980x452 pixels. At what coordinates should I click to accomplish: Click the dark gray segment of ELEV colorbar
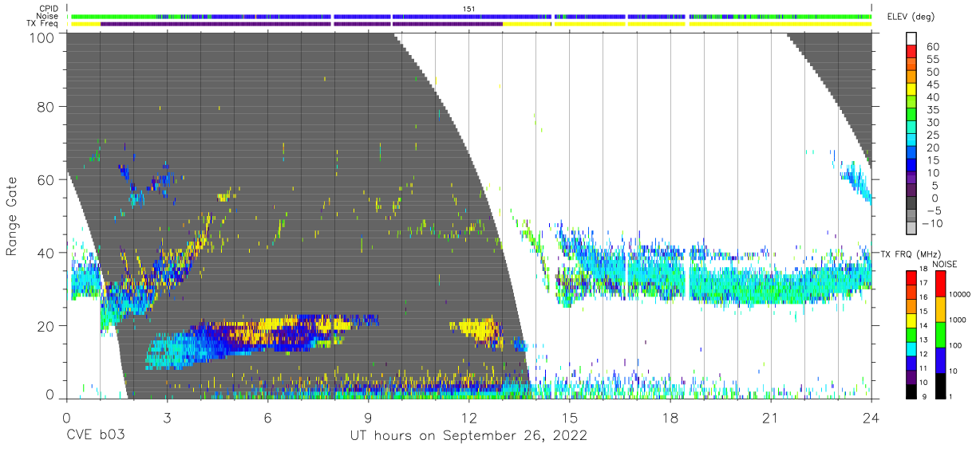click(x=911, y=202)
